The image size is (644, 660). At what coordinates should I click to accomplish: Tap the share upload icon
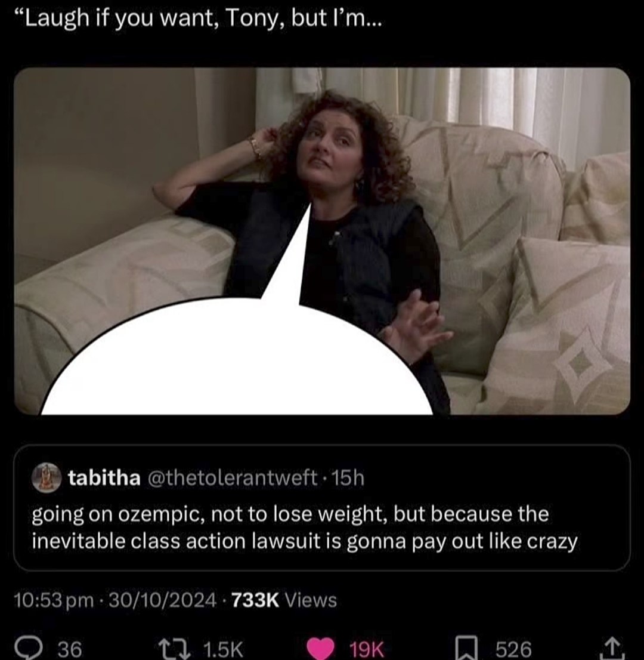pos(614,649)
